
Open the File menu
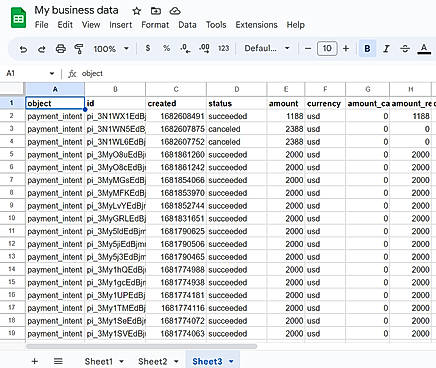[41, 25]
